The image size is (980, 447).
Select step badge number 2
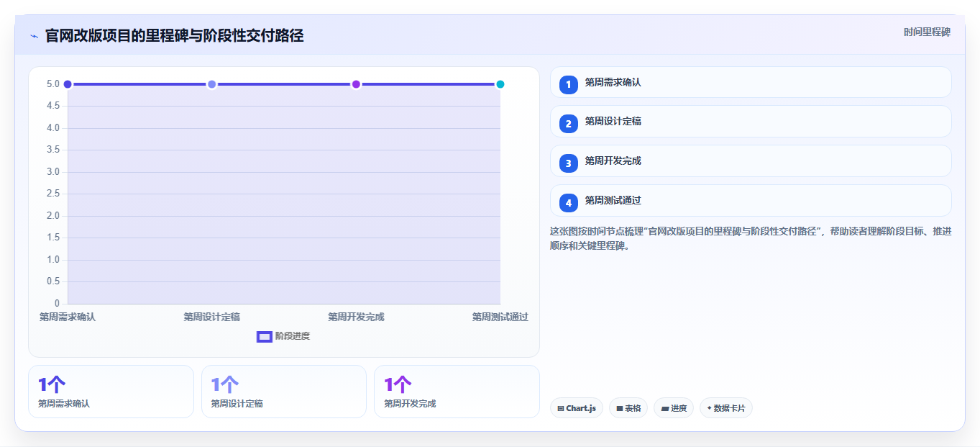pyautogui.click(x=569, y=124)
